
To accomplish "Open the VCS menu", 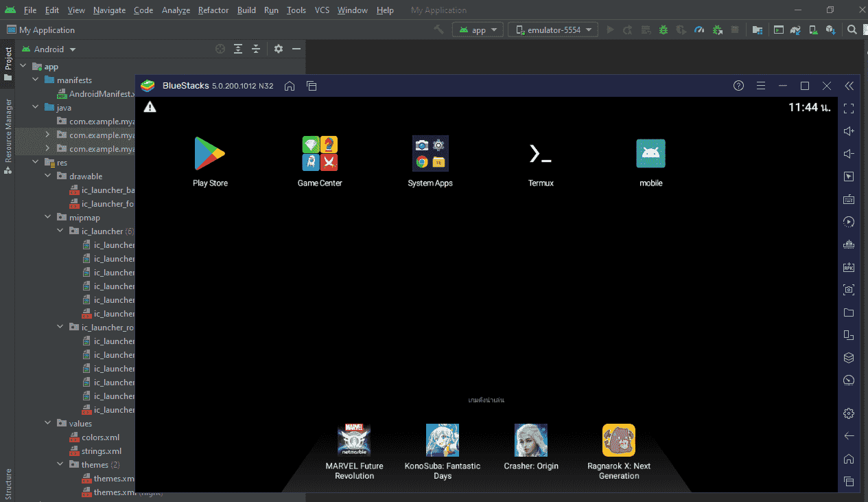I will (x=322, y=10).
